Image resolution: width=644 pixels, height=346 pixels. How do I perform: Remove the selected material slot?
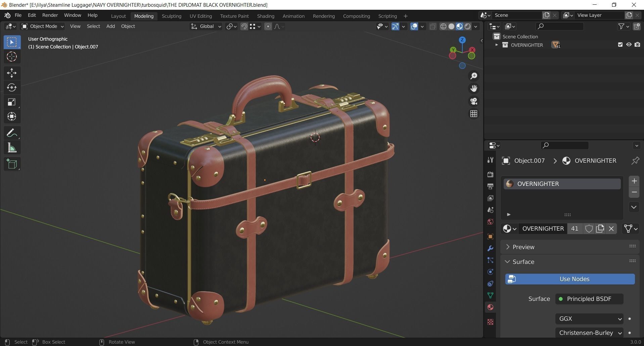coord(634,192)
